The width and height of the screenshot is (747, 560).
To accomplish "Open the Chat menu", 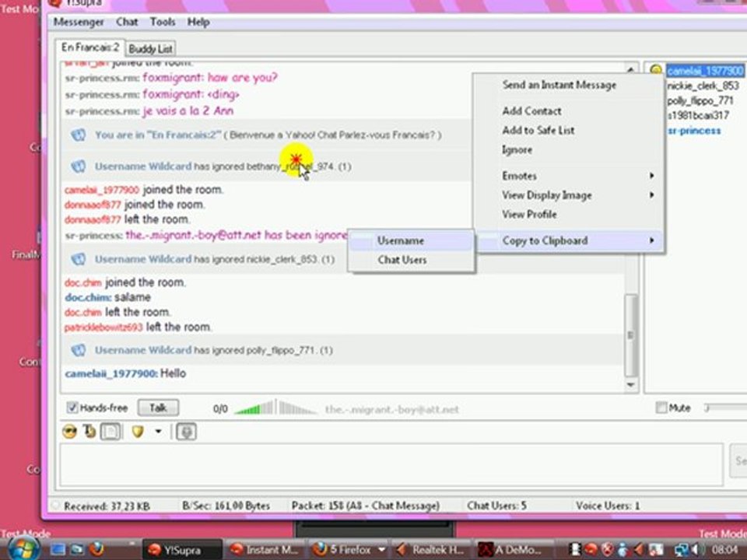I will (127, 22).
